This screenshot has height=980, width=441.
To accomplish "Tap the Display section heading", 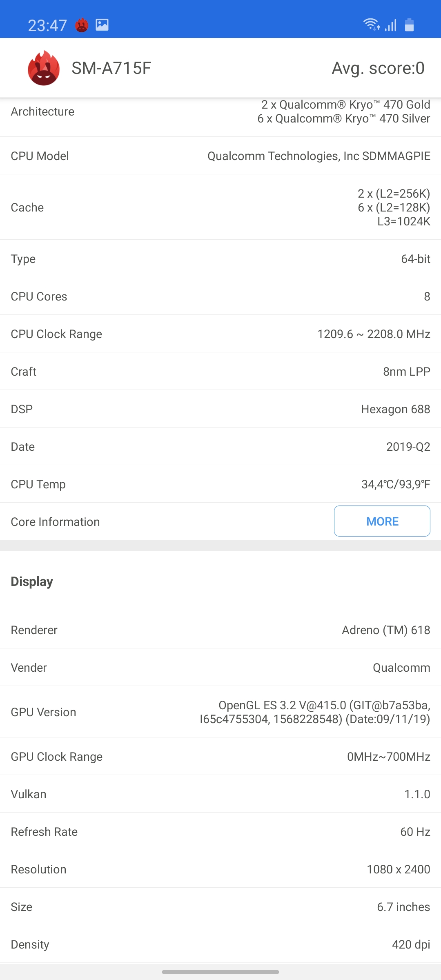I will 32,581.
